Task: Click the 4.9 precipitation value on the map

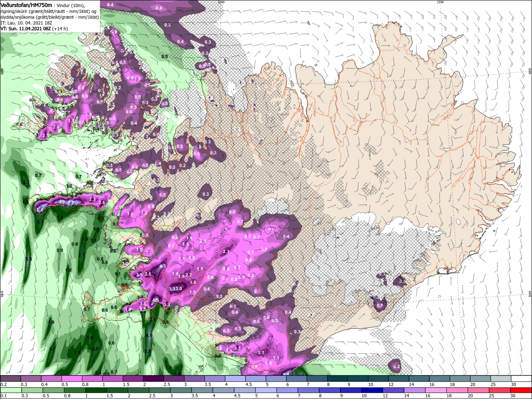Action: click(x=62, y=202)
